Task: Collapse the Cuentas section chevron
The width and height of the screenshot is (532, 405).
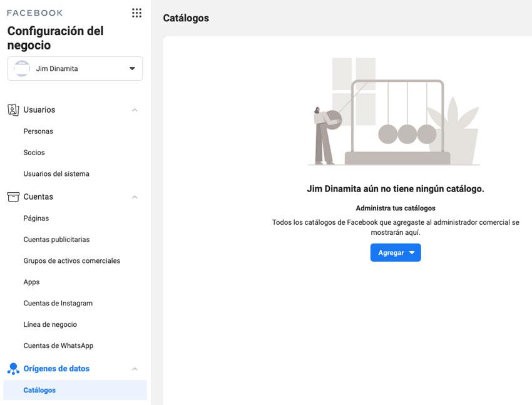Action: pos(135,197)
